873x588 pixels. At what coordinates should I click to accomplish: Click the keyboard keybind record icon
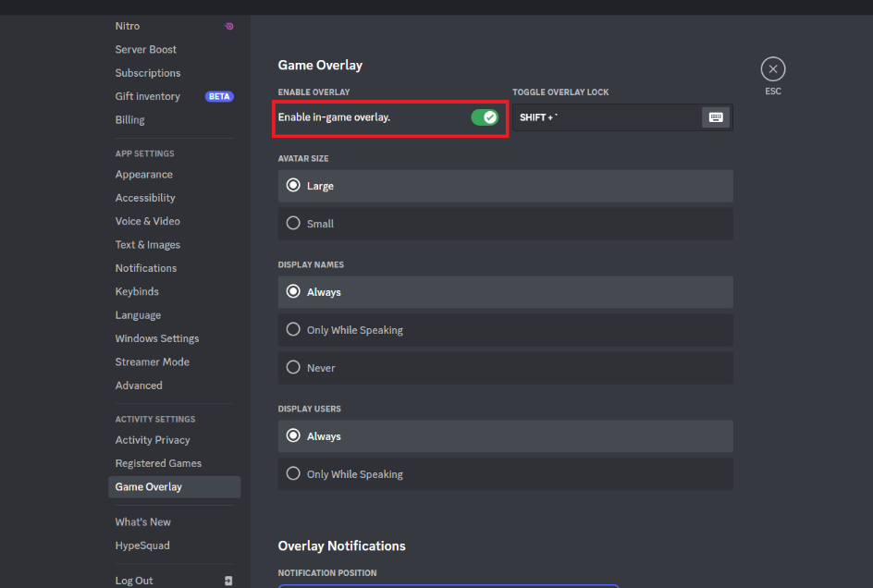pyautogui.click(x=716, y=117)
